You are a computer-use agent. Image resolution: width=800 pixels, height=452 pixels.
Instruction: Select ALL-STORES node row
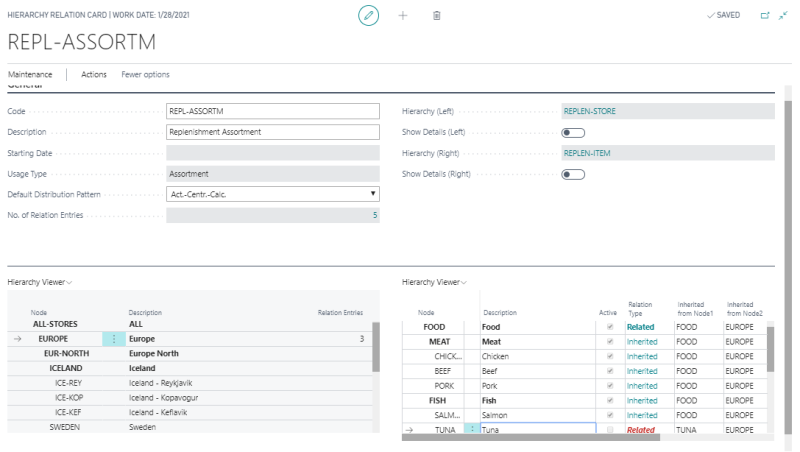pyautogui.click(x=190, y=324)
